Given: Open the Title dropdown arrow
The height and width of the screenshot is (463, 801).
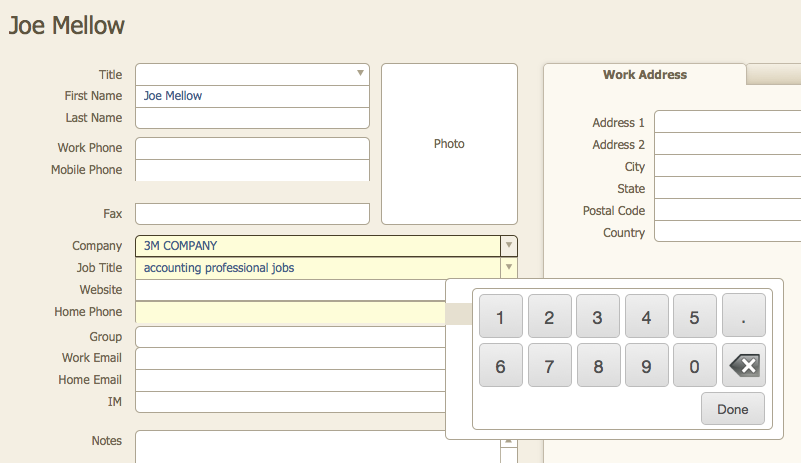Looking at the screenshot, I should point(360,74).
